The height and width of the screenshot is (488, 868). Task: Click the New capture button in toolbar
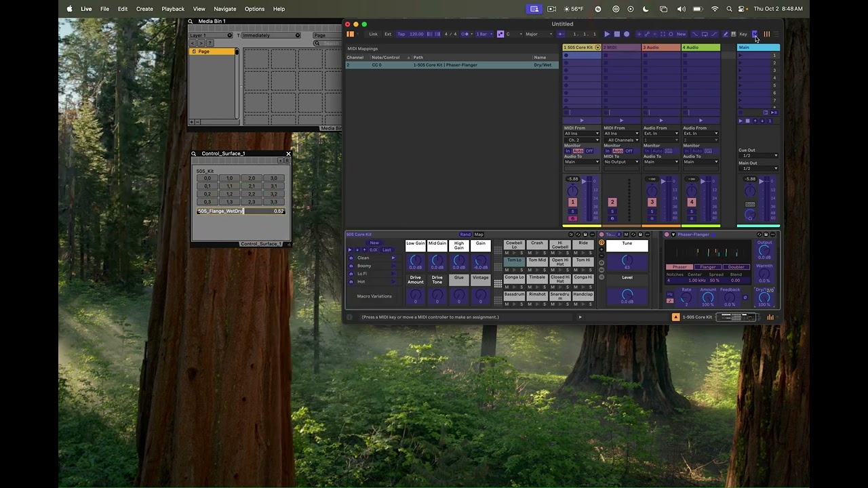coord(681,34)
